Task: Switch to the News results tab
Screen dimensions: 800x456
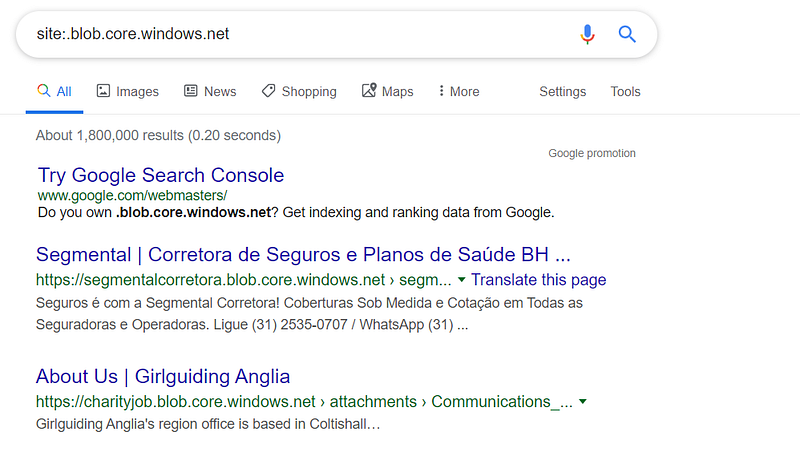Action: pyautogui.click(x=220, y=91)
